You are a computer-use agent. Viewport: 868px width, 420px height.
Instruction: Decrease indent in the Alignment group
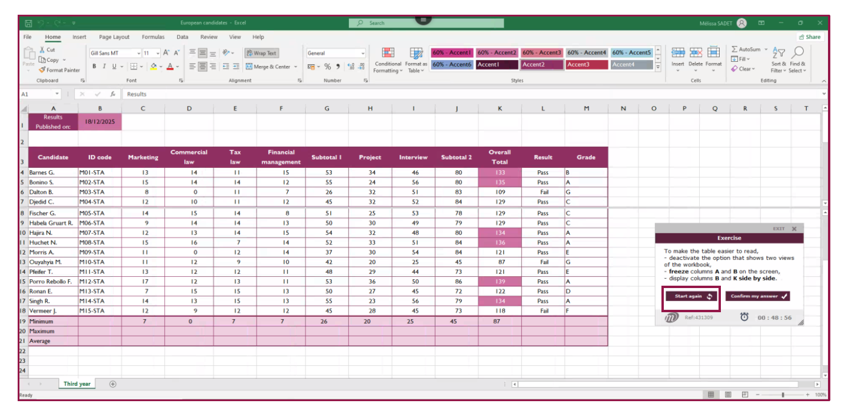226,67
